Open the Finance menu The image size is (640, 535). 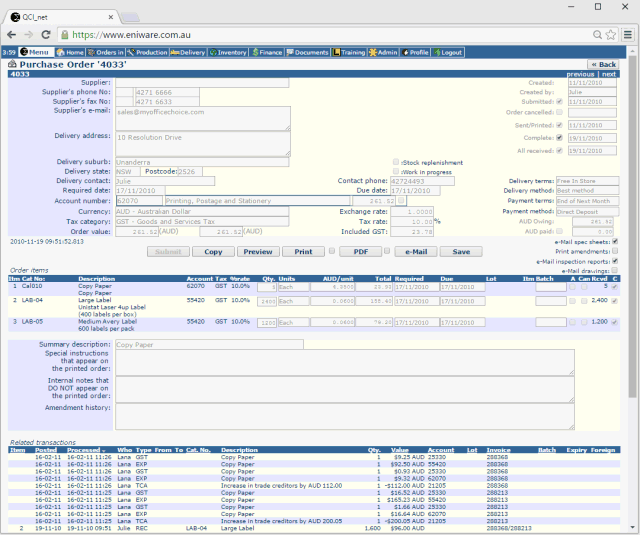pyautogui.click(x=267, y=52)
